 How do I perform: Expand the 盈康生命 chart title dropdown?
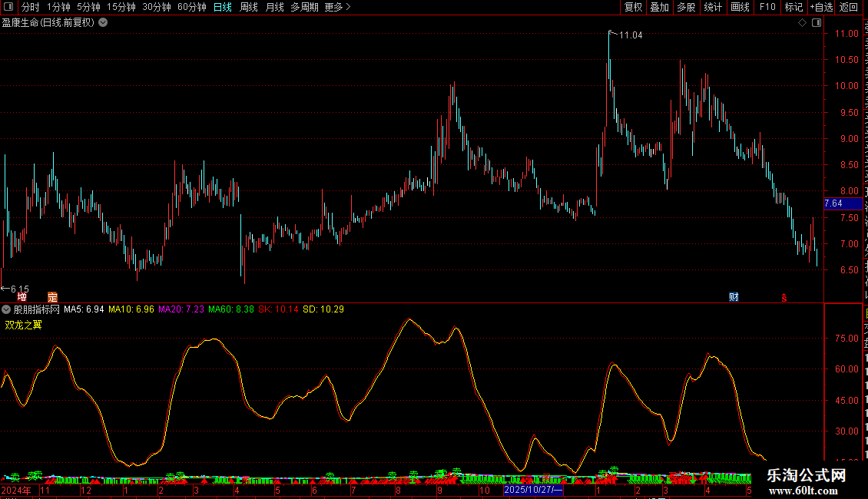[103, 23]
